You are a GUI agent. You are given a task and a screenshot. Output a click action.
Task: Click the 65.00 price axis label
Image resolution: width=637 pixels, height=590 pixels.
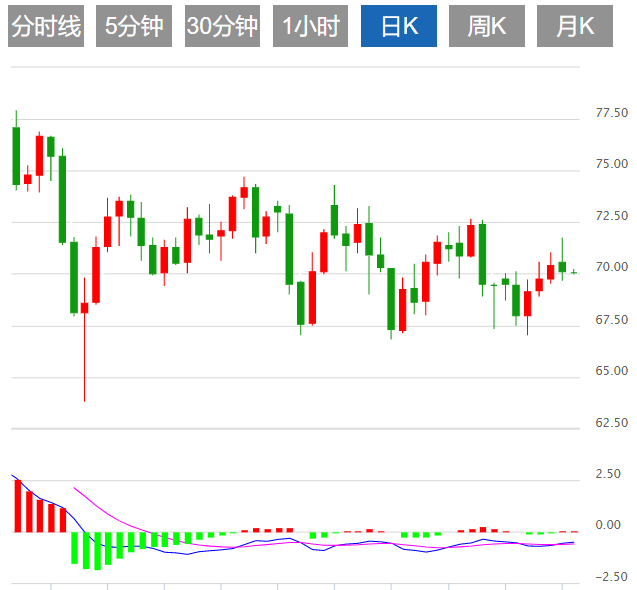click(612, 371)
